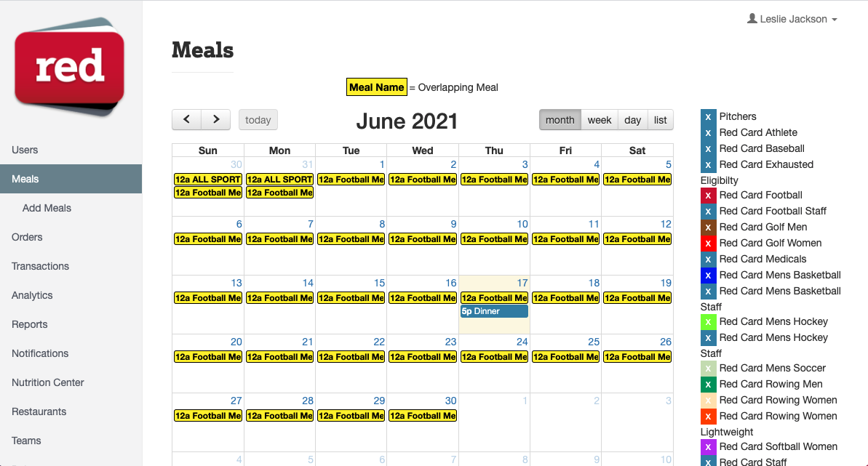Toggle the red X box for Red Card Football
Image resolution: width=868 pixels, height=466 pixels.
(x=708, y=196)
